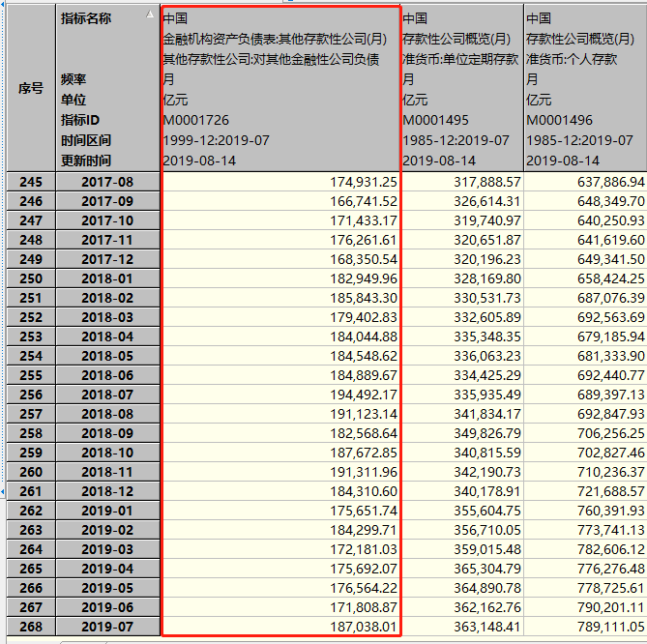The width and height of the screenshot is (647, 644).
Task: Click the value 359,015.48
Action: coord(487,549)
